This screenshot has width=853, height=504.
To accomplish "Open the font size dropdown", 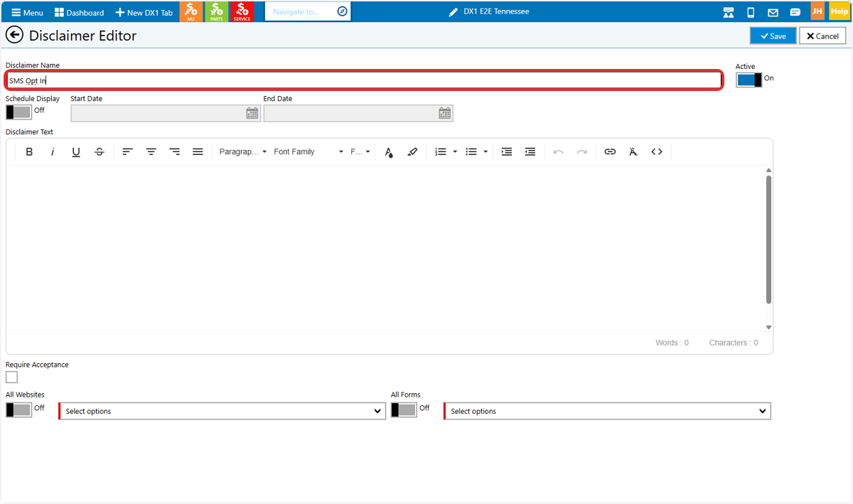I will (360, 151).
